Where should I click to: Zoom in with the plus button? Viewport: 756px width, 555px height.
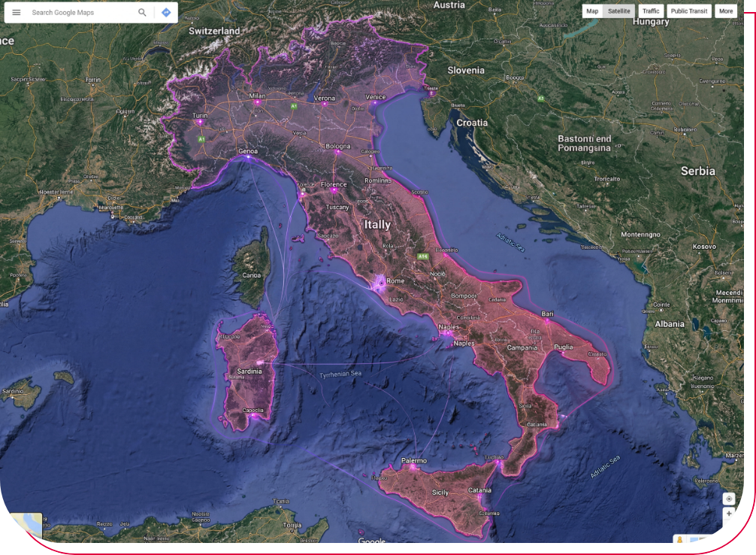(x=728, y=514)
